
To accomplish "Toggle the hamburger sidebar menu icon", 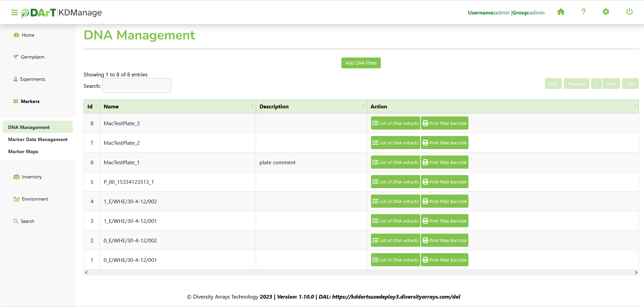I will (14, 12).
